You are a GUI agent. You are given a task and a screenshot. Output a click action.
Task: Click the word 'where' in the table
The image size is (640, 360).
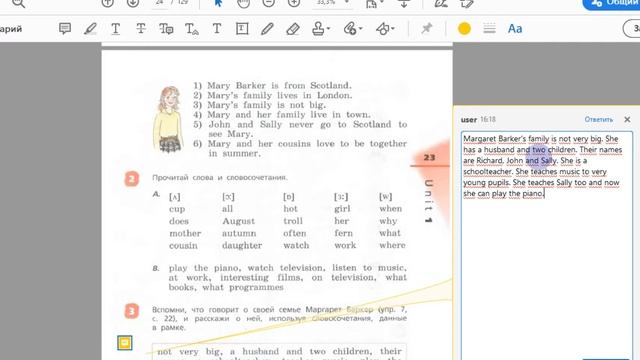click(392, 245)
